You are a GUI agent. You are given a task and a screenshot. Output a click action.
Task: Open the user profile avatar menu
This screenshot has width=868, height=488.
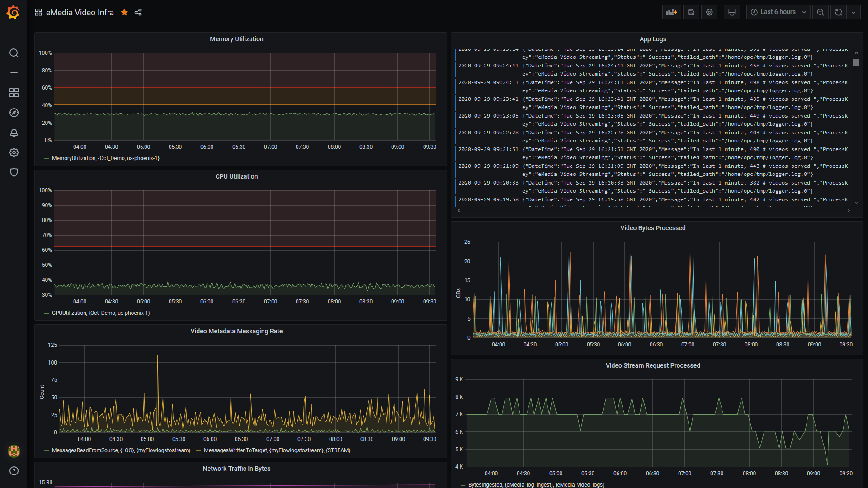pos(14,451)
